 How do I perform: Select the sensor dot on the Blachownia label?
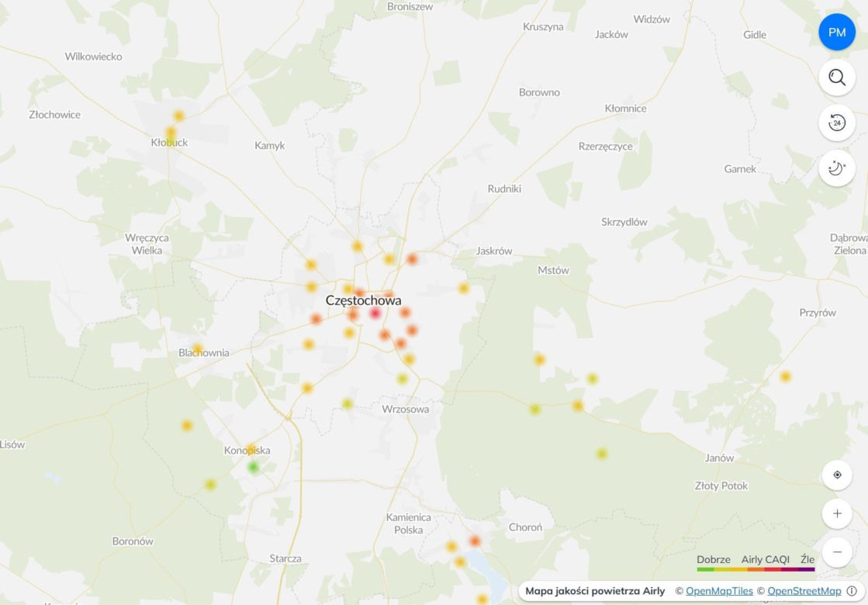click(198, 349)
